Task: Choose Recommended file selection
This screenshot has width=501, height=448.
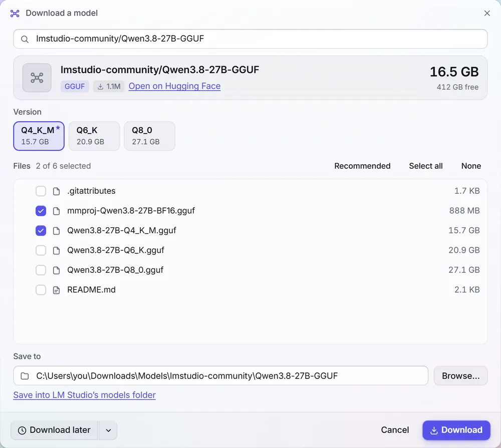Action: click(x=362, y=166)
